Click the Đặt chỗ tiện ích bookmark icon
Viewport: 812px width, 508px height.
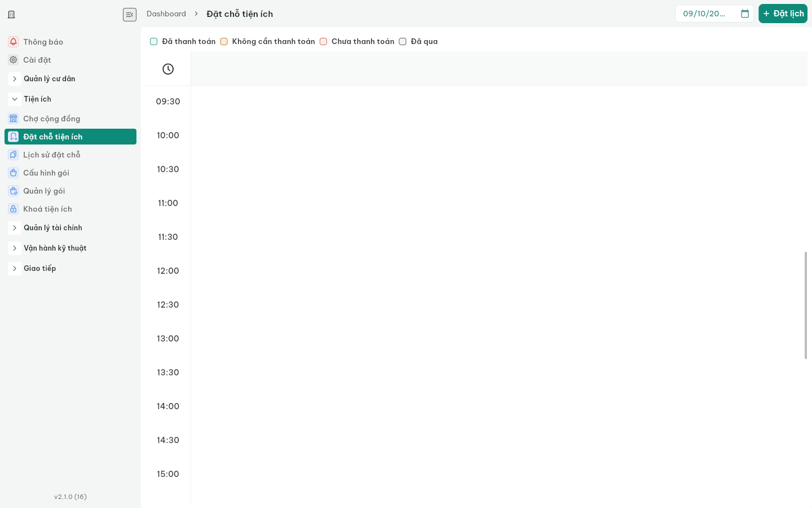pyautogui.click(x=14, y=137)
